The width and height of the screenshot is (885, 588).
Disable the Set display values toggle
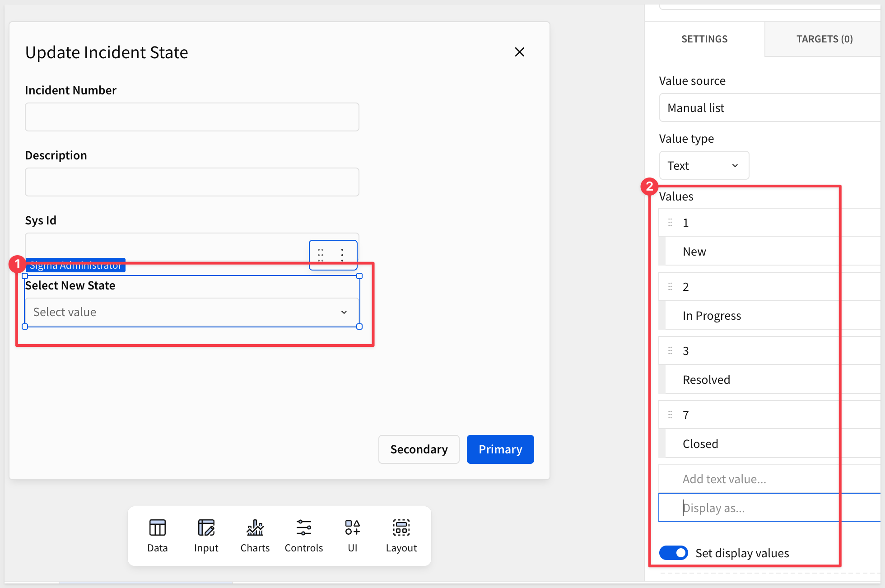coord(673,553)
